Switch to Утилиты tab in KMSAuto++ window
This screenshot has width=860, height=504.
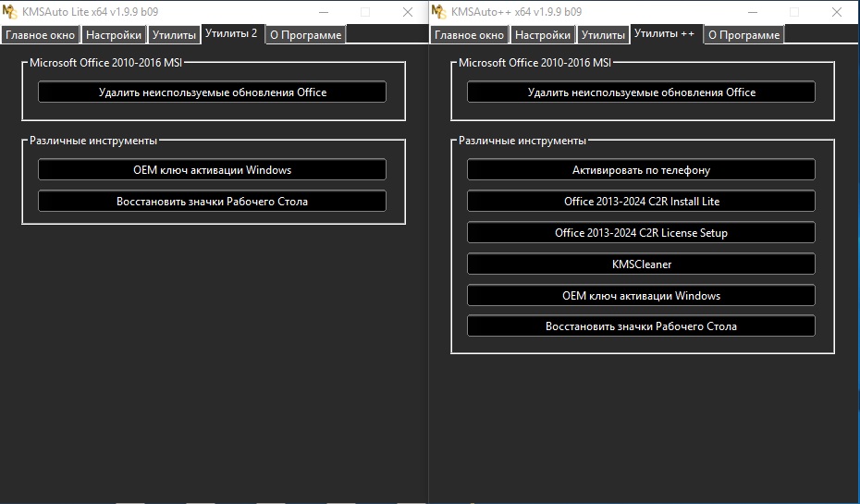(603, 35)
